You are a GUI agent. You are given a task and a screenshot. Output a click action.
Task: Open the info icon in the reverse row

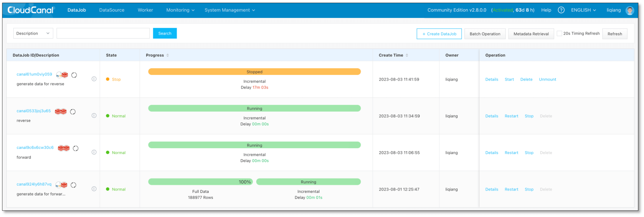click(x=94, y=115)
